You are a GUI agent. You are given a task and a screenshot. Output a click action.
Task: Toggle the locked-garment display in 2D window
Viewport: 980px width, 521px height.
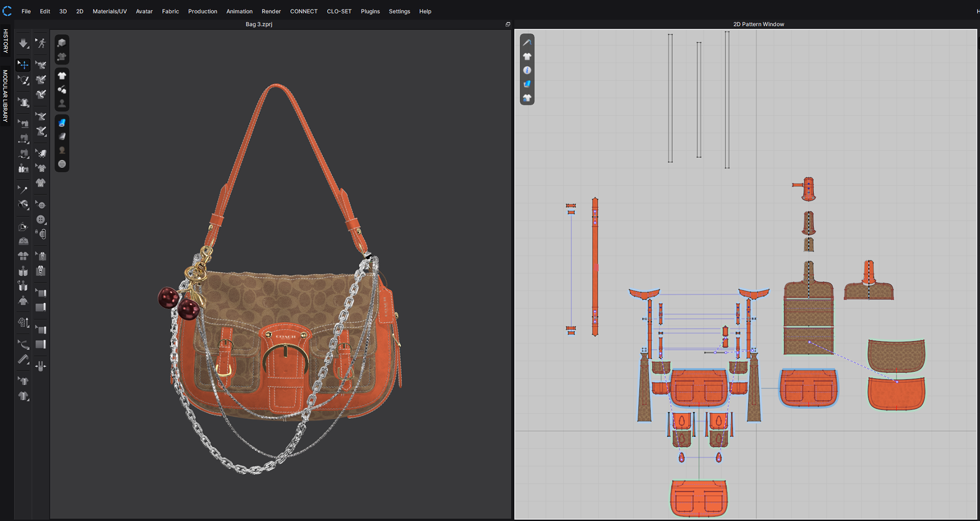(x=527, y=98)
